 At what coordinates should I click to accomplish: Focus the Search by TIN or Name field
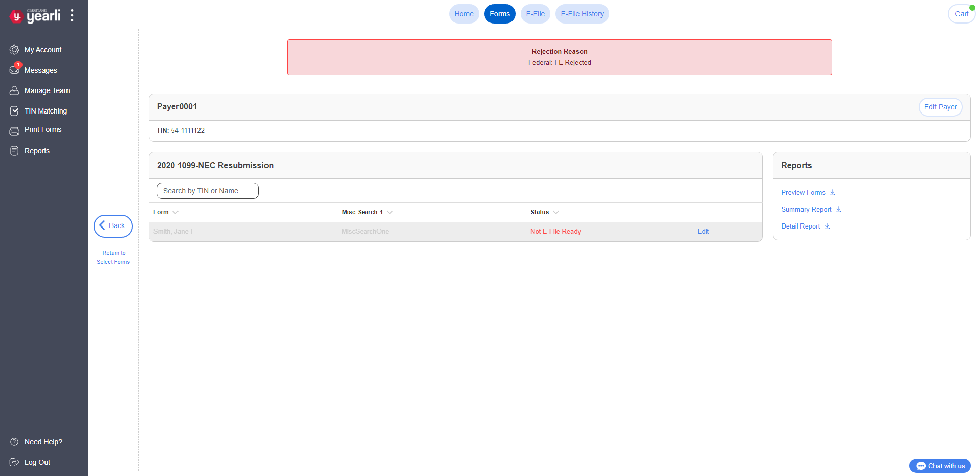coord(207,191)
